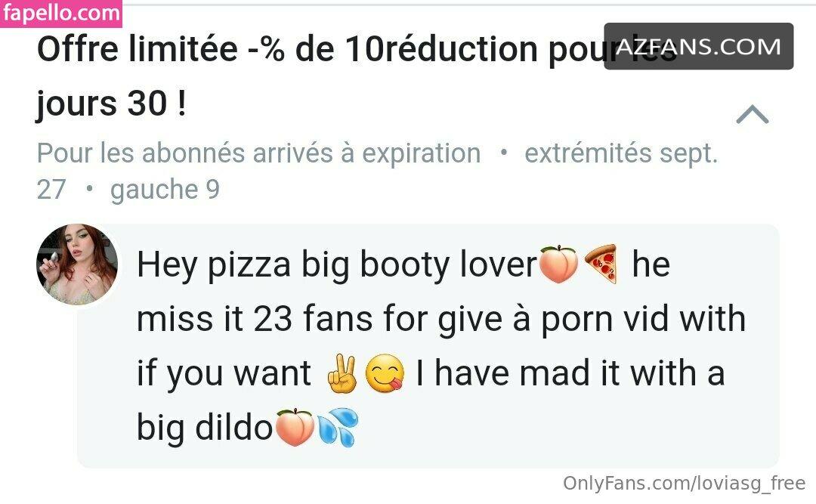Click the peach emoji after "lover"

tap(558, 264)
